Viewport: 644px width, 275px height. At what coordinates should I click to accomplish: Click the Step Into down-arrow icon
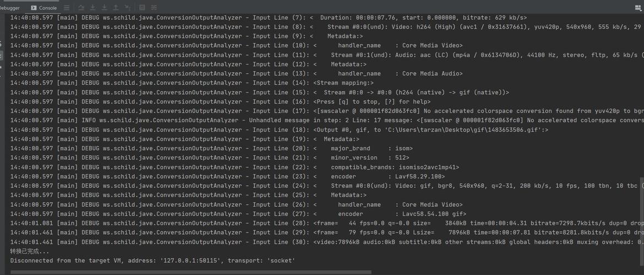93,8
